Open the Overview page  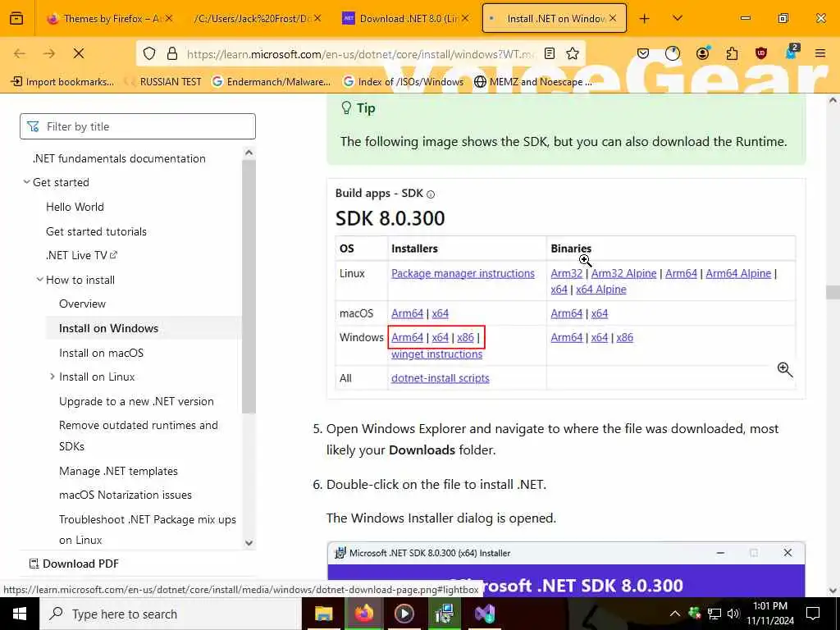[x=83, y=304]
